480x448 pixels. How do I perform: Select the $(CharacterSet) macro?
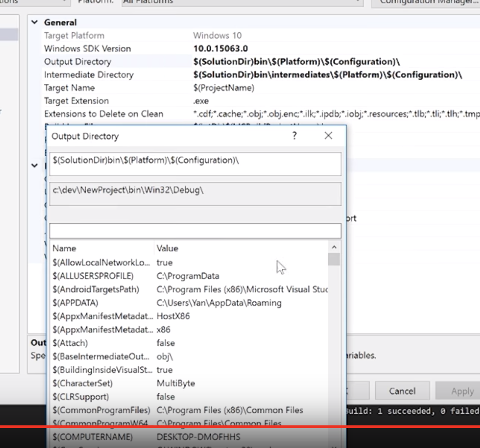[83, 383]
